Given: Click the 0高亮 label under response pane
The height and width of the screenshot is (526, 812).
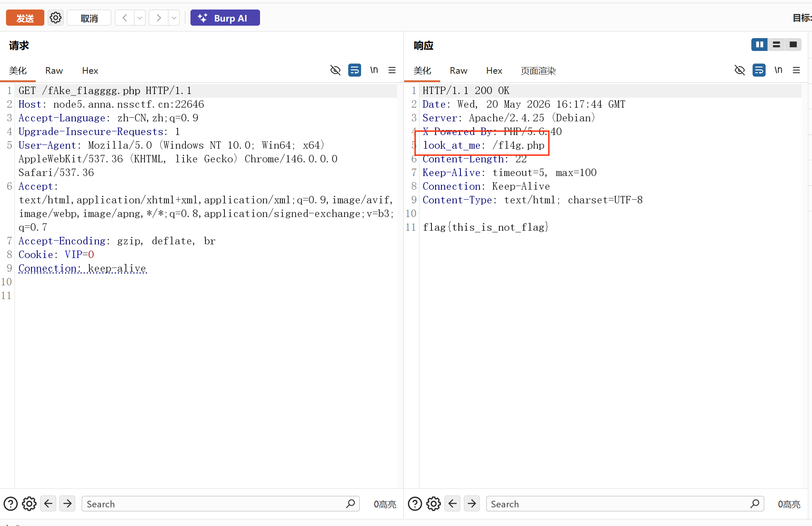Looking at the screenshot, I should coord(789,504).
